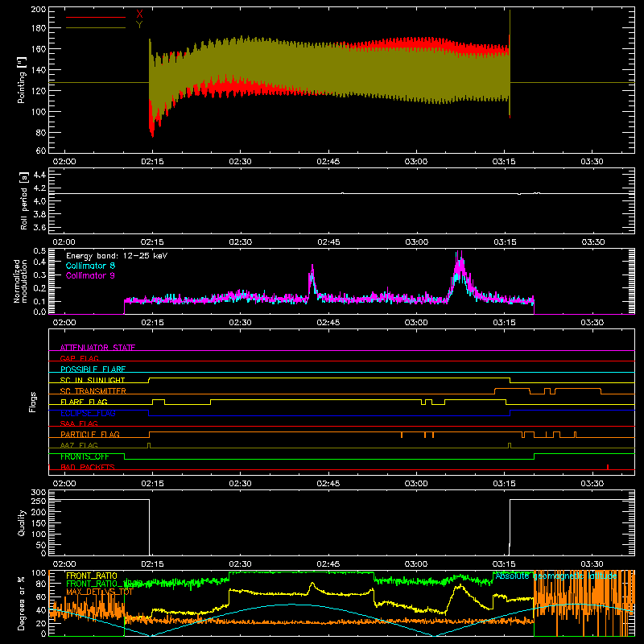Click the PARTICLE_FLAG label
Image resolution: width=644 pixels, height=644 pixels.
[90, 435]
